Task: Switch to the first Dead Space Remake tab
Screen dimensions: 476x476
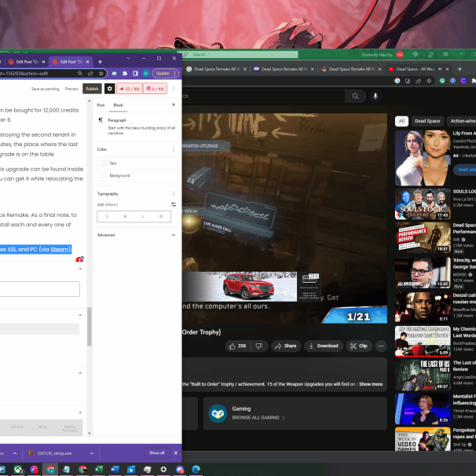Action: (216, 69)
